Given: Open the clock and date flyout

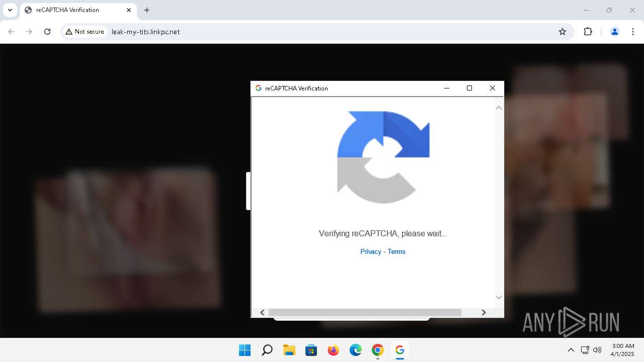Looking at the screenshot, I should pos(623,350).
